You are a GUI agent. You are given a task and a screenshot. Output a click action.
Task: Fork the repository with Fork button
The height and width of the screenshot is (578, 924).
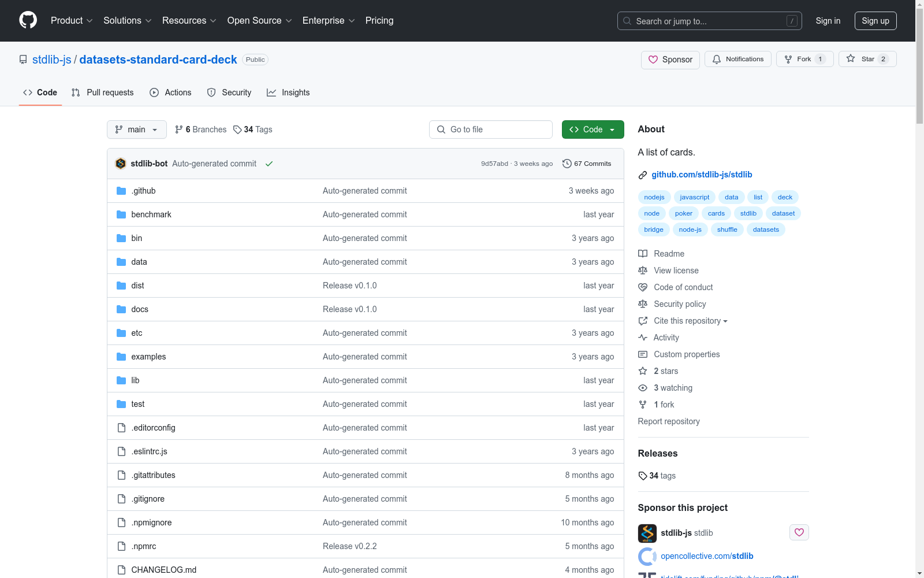(x=805, y=59)
